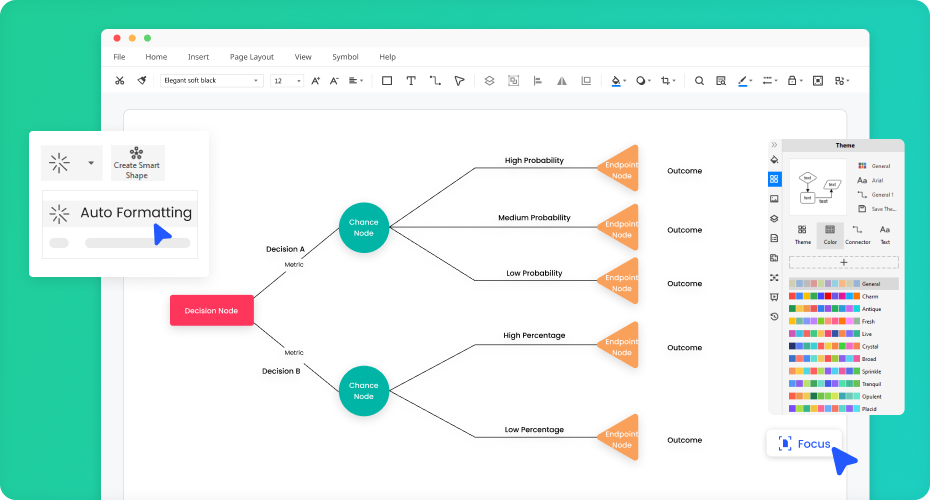Open the history icon in right sidebar
Screen dimensions: 930x500
774,316
